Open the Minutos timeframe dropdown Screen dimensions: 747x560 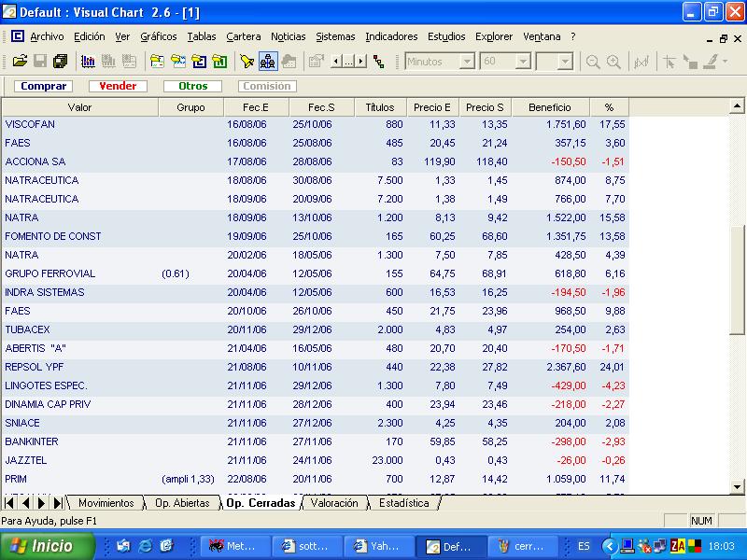[468, 62]
